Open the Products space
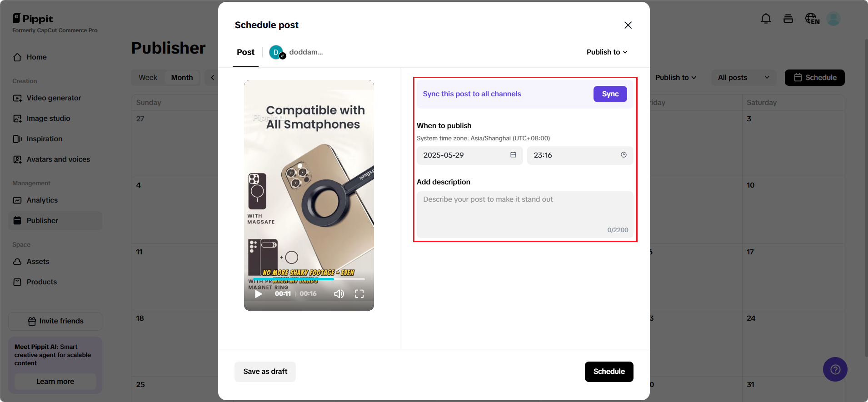This screenshot has width=868, height=402. tap(41, 282)
